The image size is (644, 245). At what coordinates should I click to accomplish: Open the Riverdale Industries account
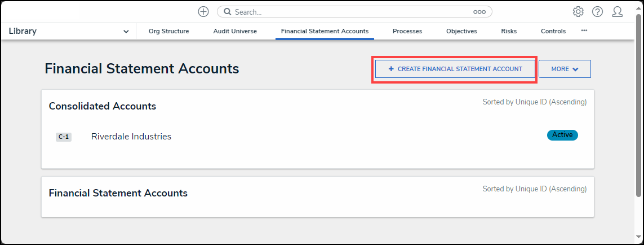point(131,136)
